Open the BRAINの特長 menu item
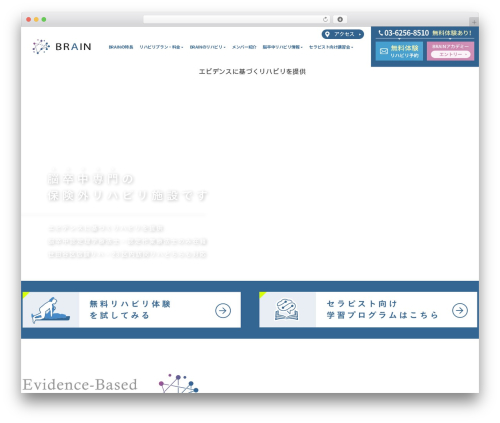 121,47
